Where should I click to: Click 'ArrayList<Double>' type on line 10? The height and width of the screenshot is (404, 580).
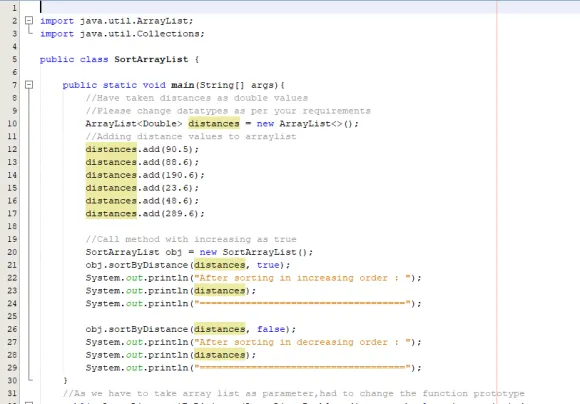[x=134, y=124]
